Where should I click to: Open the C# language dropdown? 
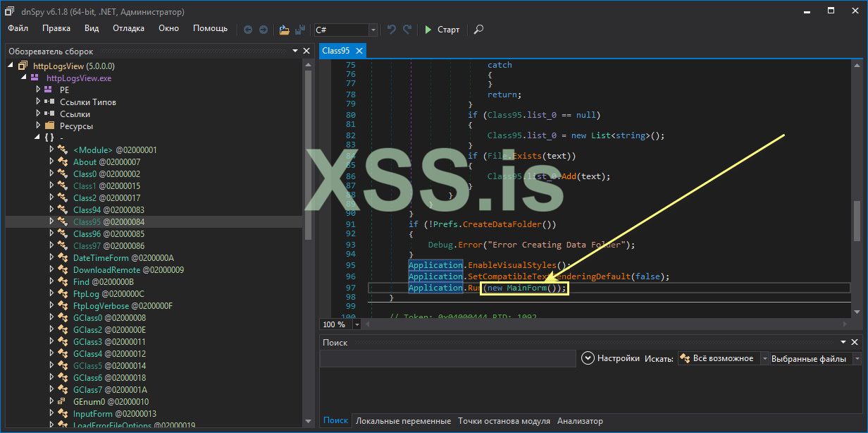[x=373, y=30]
